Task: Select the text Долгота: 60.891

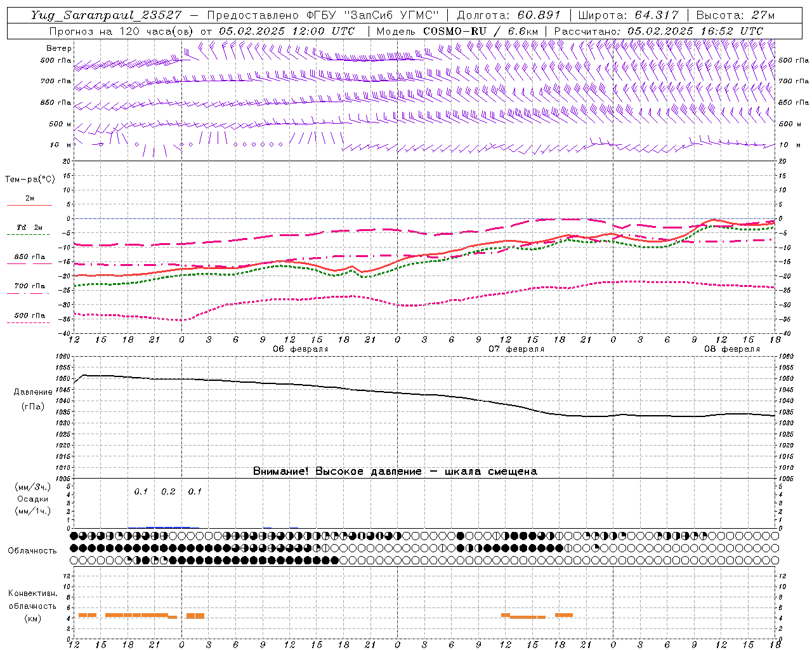Action: 509,15
